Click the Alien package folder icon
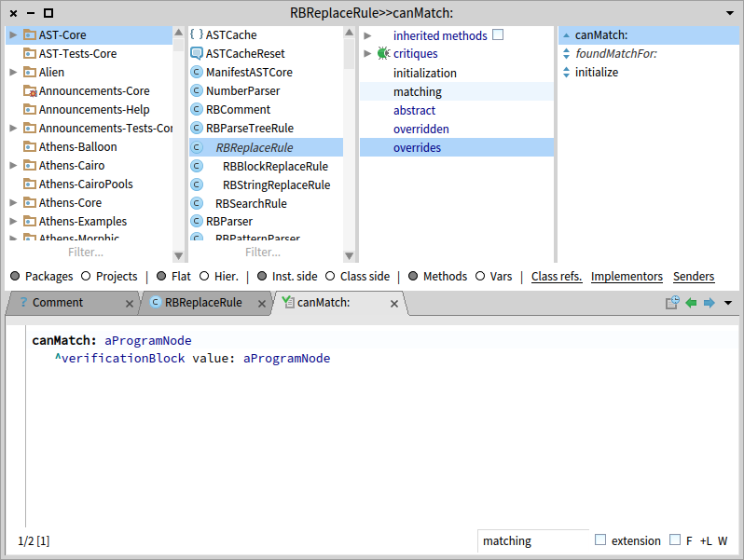Viewport: 744px width, 560px height. pyautogui.click(x=30, y=72)
